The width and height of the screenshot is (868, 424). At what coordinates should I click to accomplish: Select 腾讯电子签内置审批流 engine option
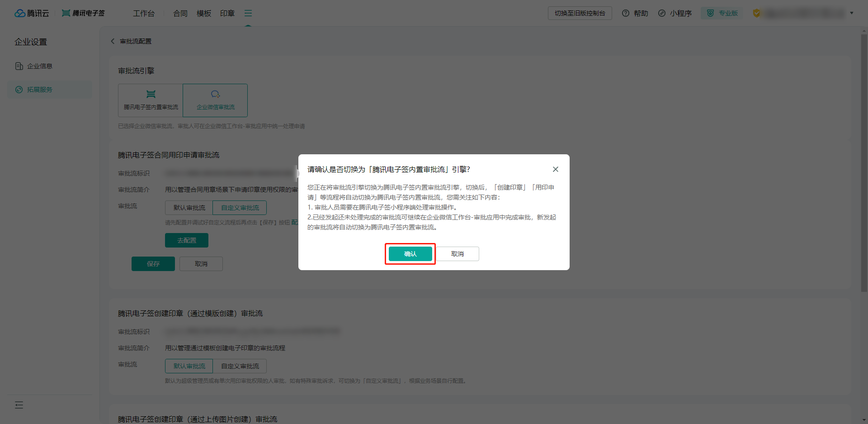pos(151,100)
